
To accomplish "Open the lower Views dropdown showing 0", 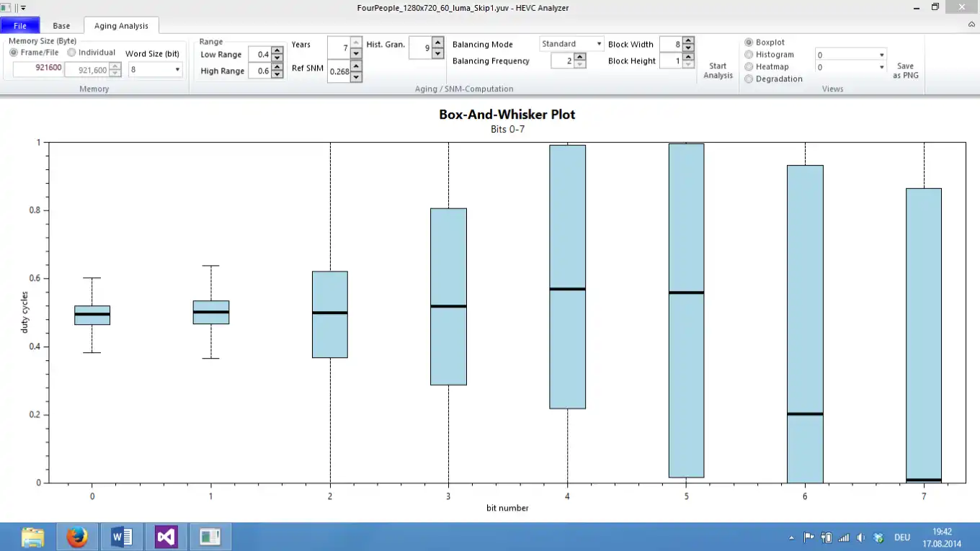I will (850, 67).
